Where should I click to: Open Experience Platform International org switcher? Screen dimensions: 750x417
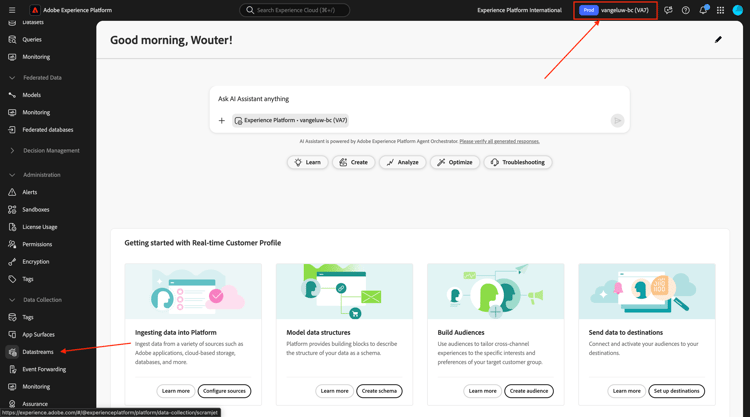click(x=519, y=10)
